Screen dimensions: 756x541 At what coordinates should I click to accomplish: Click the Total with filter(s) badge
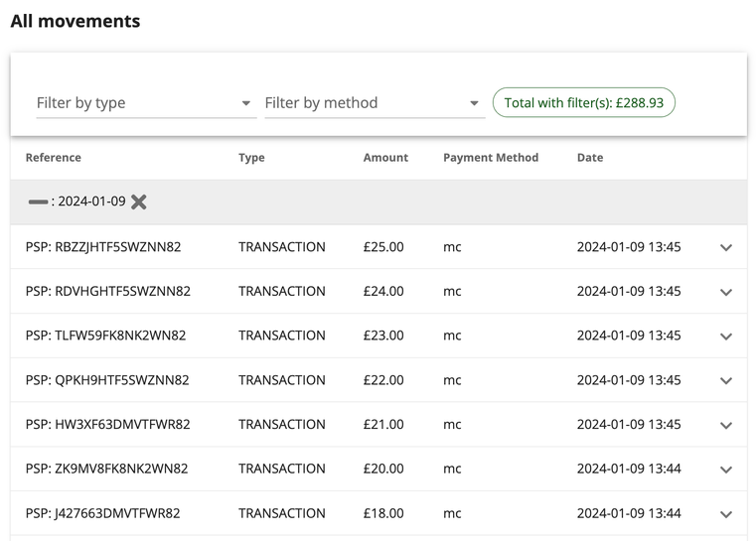coord(583,103)
